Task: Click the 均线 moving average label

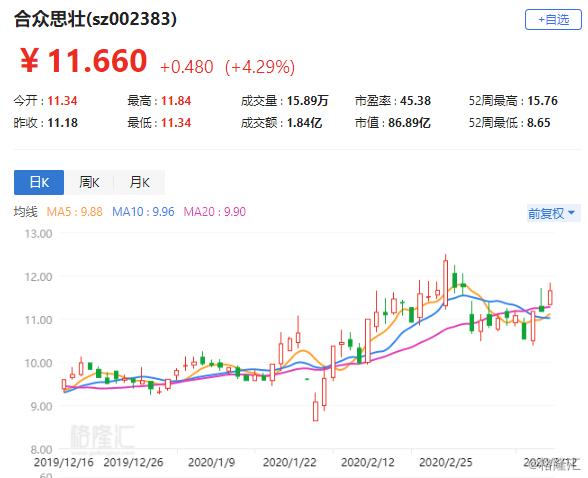Action: 26,212
